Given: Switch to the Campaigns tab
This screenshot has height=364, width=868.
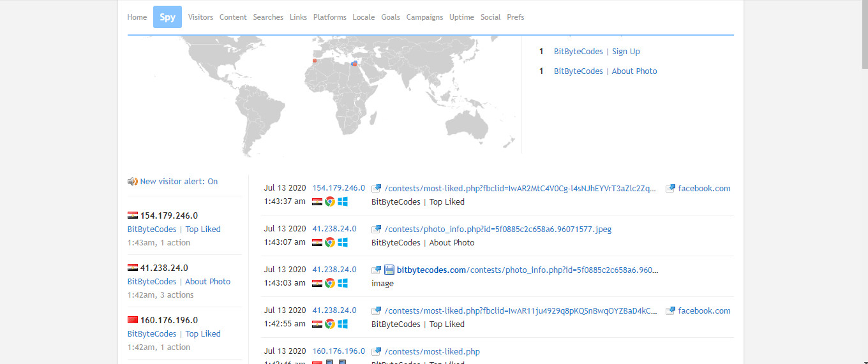Looking at the screenshot, I should [x=424, y=17].
